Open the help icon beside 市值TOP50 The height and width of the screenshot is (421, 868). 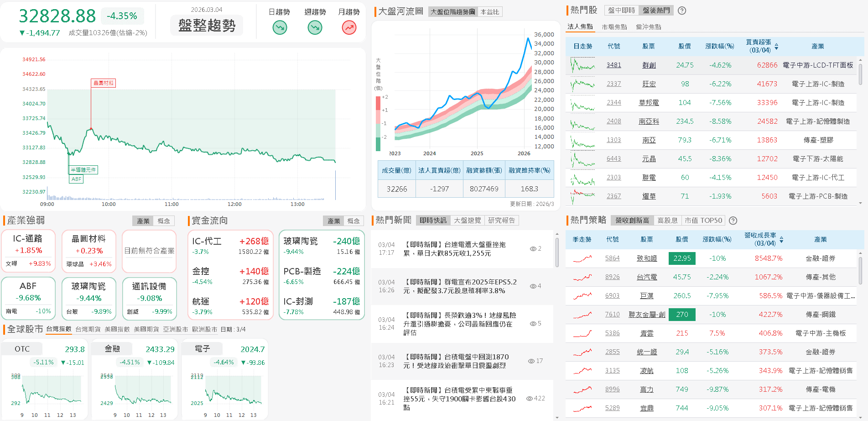(x=733, y=220)
